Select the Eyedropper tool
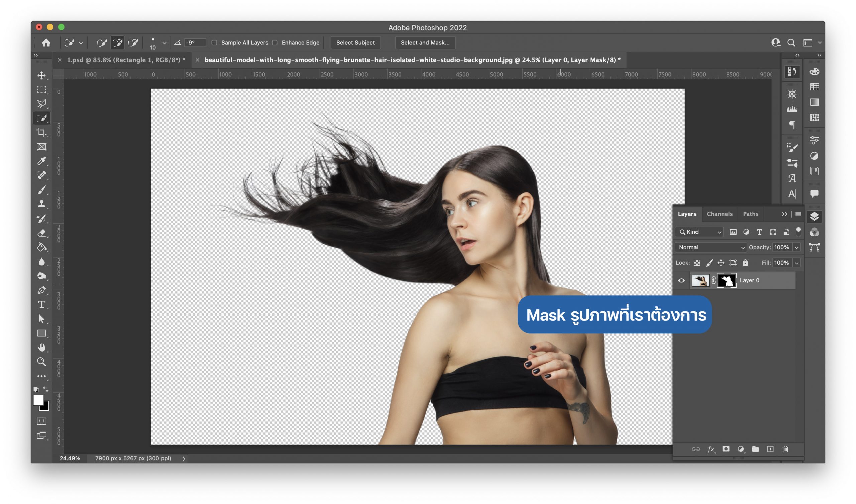Screen dimensions: 856x504 41,161
